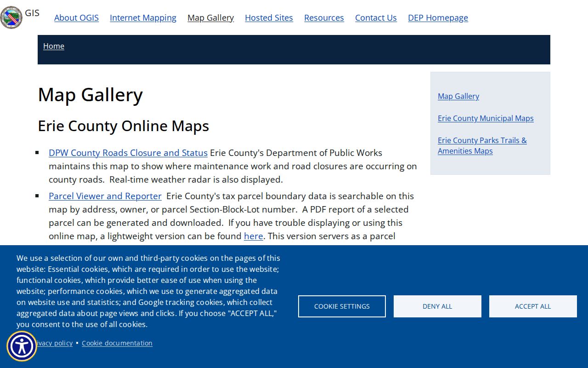
Task: Click the Erie County Online Maps heading
Action: click(x=124, y=126)
